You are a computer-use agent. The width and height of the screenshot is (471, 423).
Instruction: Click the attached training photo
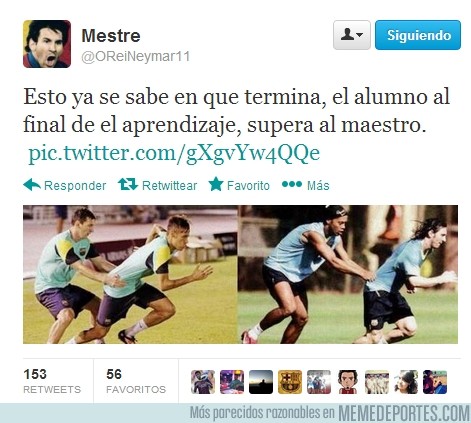tap(240, 274)
